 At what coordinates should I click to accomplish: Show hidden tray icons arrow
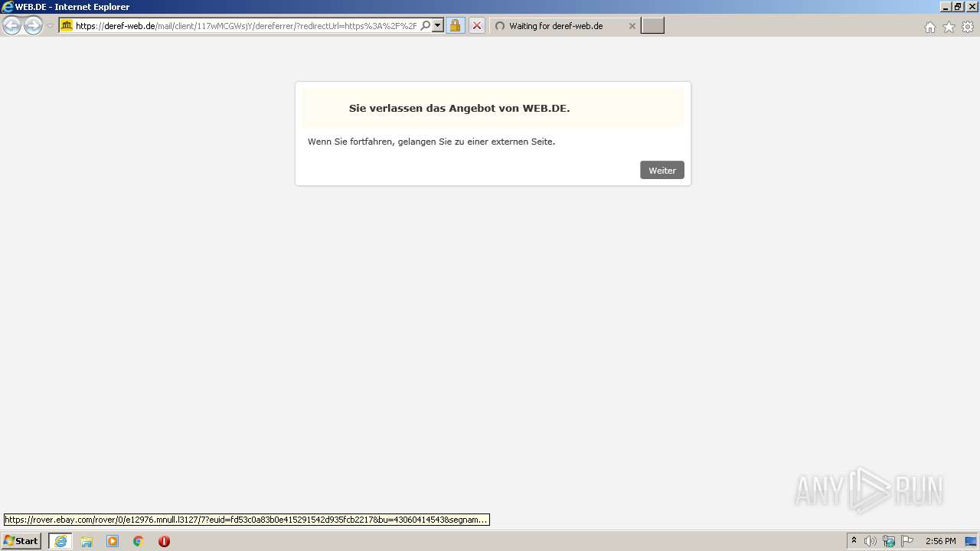(854, 541)
